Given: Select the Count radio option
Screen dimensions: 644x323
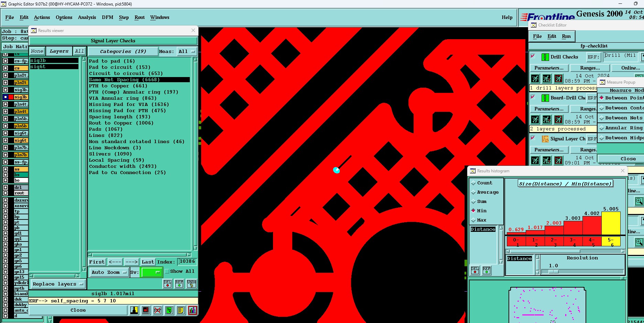Looking at the screenshot, I should [473, 183].
